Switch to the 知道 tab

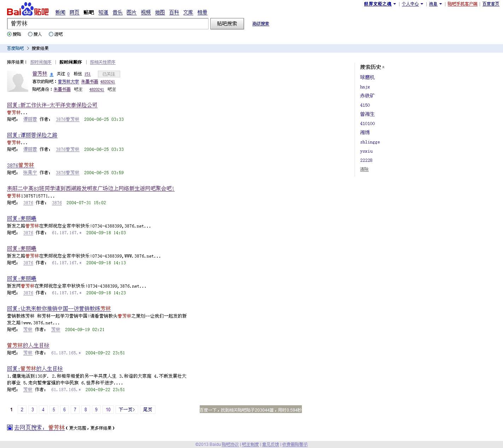coord(103,12)
